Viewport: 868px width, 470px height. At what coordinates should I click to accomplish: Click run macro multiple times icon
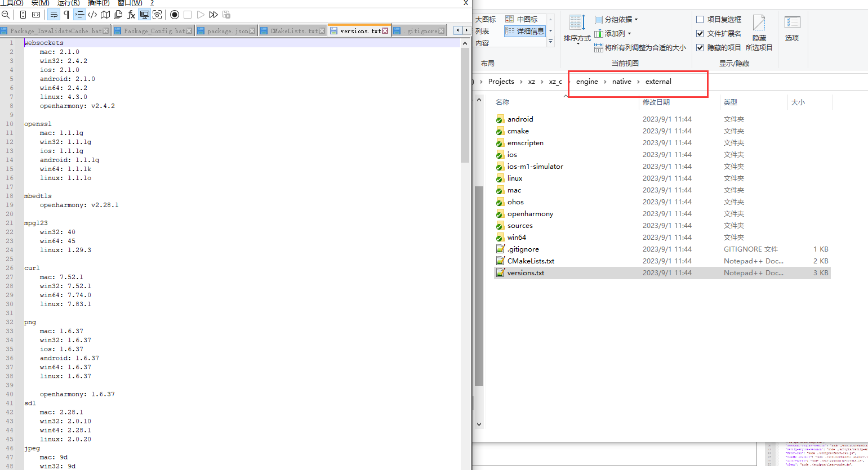[x=213, y=15]
